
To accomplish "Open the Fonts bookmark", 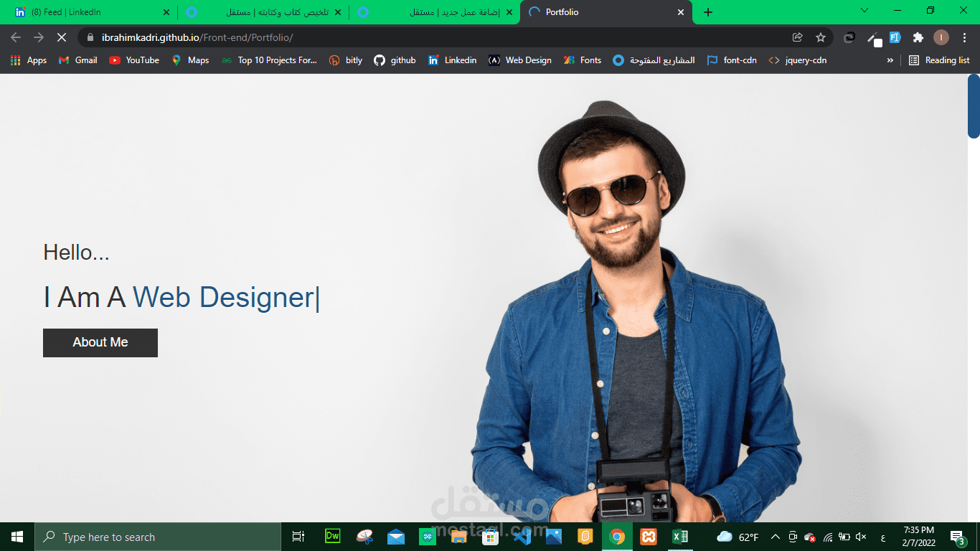I will [x=583, y=60].
